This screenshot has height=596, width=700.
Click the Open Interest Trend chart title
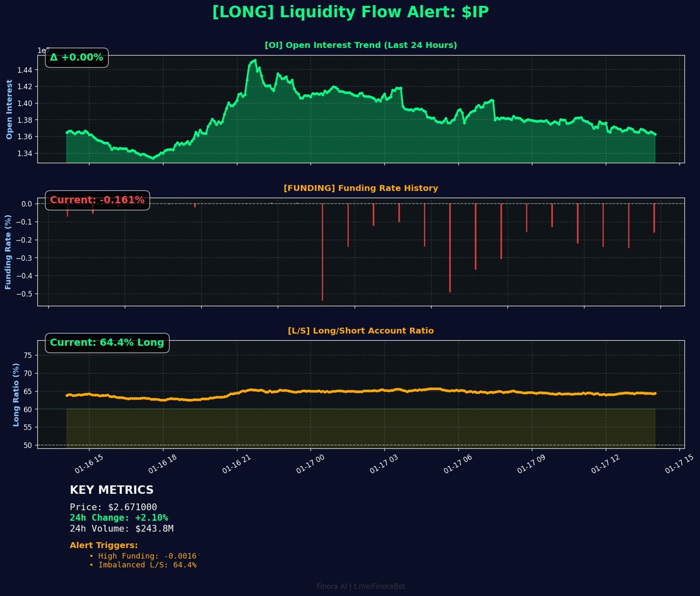pyautogui.click(x=360, y=46)
